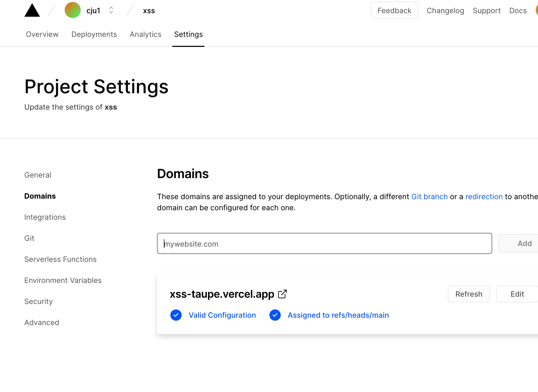
Task: Click Assigned to refs/heads/main text
Action: click(x=338, y=315)
